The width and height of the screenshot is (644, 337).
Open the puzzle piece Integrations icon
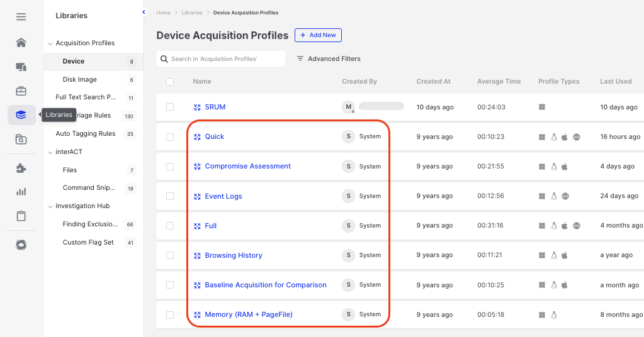pos(21,168)
